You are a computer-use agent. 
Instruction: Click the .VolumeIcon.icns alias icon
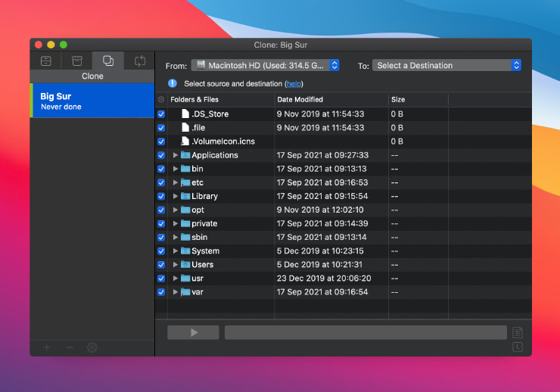pyautogui.click(x=185, y=141)
